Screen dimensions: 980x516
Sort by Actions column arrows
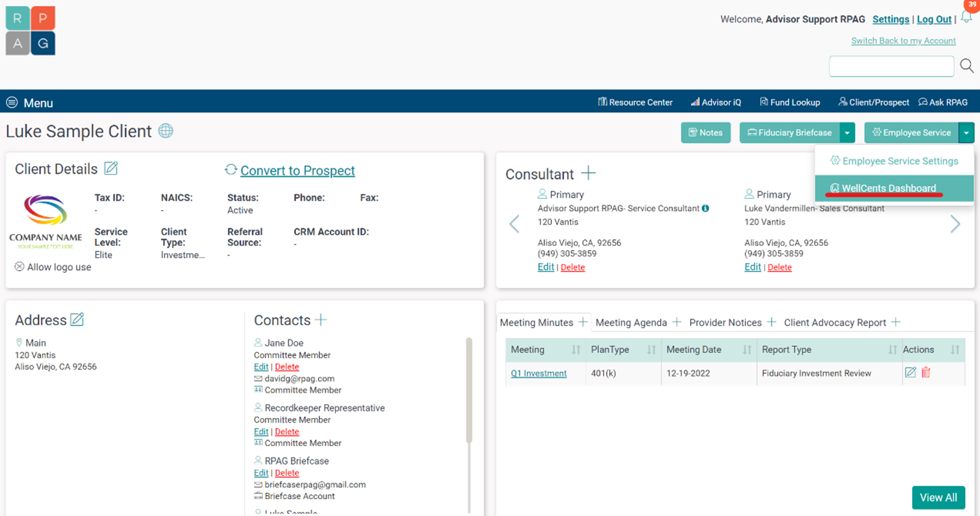pos(955,349)
